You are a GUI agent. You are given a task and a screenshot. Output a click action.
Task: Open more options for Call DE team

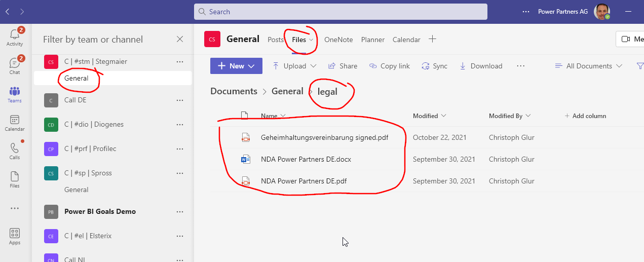pyautogui.click(x=179, y=100)
